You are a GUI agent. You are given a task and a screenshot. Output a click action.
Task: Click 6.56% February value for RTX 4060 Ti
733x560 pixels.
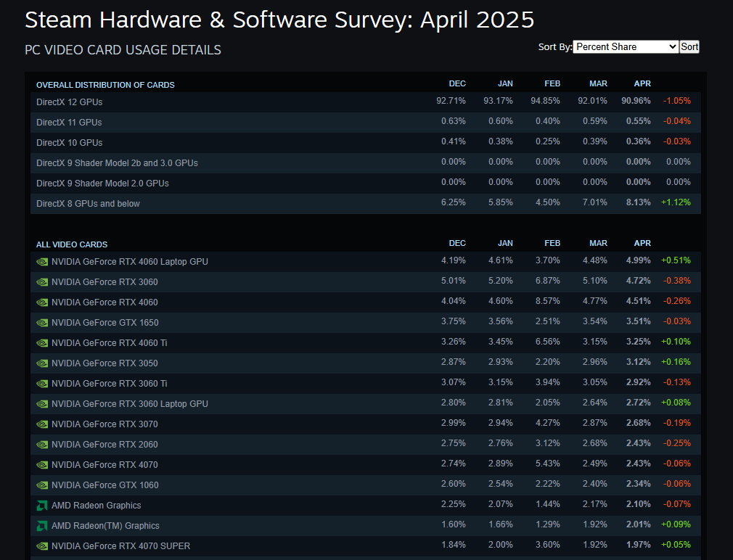[x=547, y=342]
